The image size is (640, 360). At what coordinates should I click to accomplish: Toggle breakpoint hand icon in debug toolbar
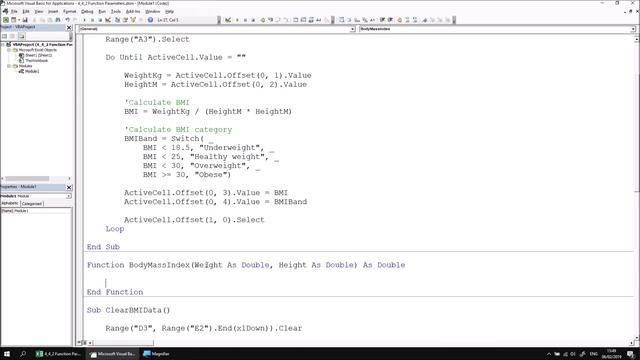[x=262, y=20]
